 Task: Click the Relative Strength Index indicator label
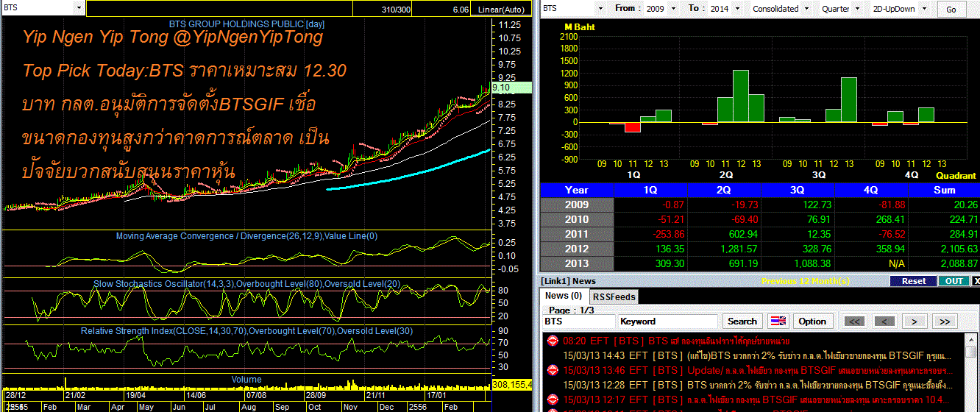click(x=246, y=331)
